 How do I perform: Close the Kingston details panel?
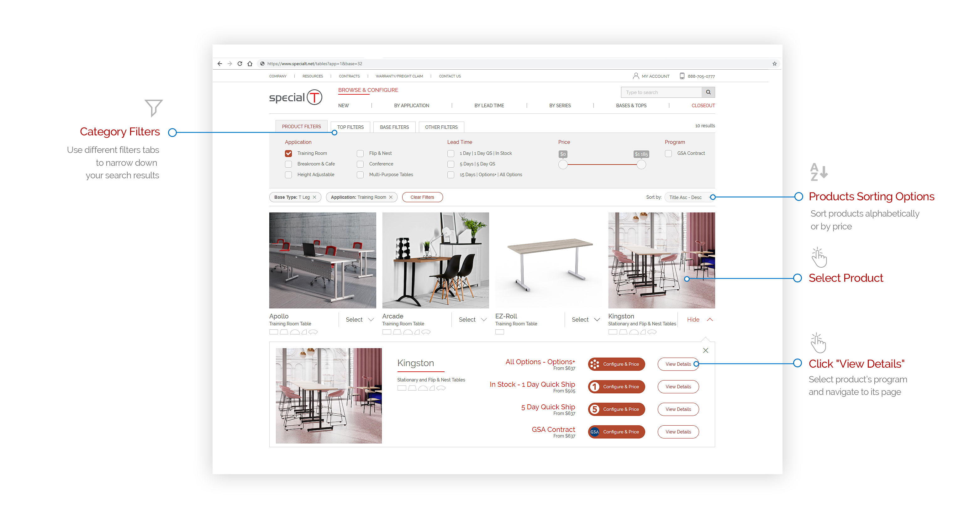(x=705, y=350)
